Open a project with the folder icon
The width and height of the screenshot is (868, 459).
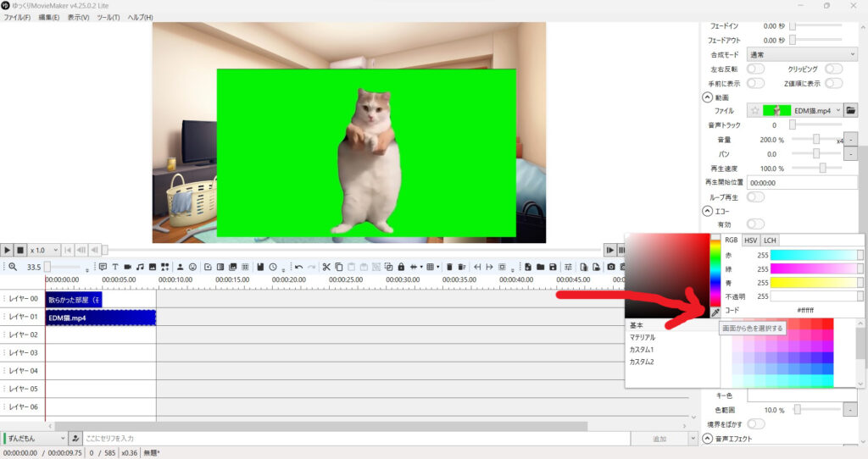540,267
